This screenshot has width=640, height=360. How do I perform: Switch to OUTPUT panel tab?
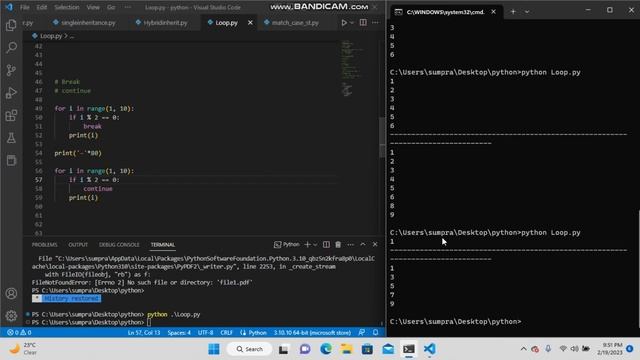(78, 244)
